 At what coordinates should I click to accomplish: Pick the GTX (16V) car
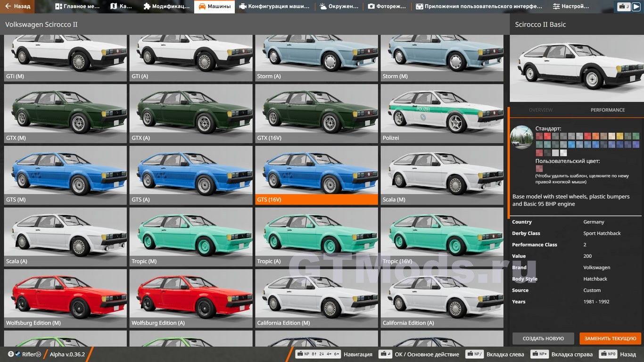pos(316,114)
